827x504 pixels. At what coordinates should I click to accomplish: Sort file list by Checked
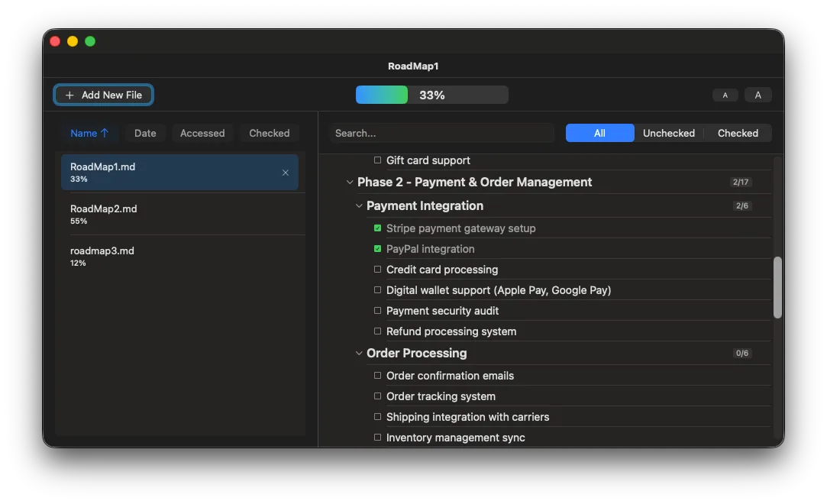(270, 134)
